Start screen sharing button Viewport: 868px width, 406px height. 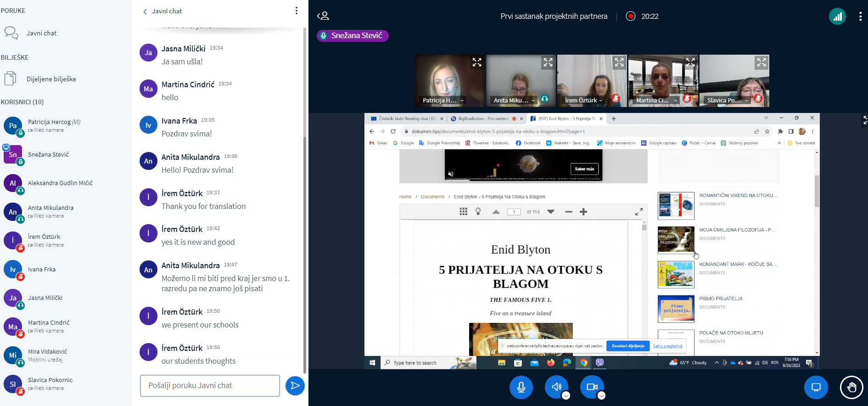(816, 387)
